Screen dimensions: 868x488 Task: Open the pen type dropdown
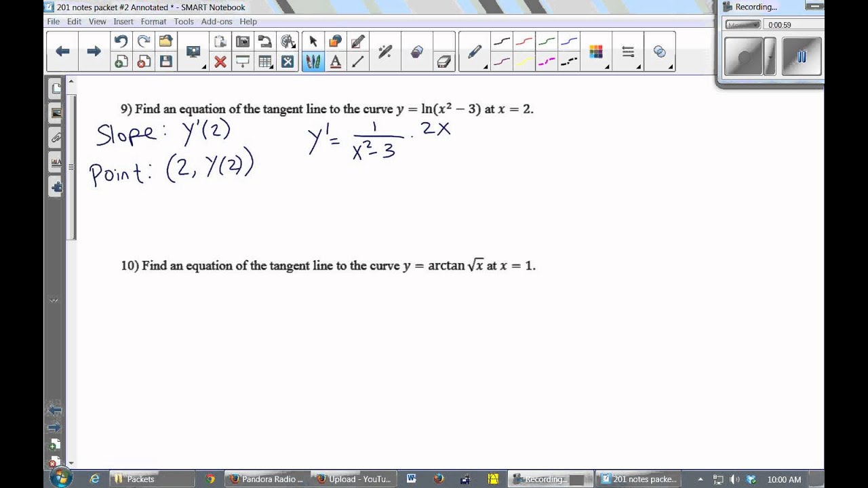475,52
